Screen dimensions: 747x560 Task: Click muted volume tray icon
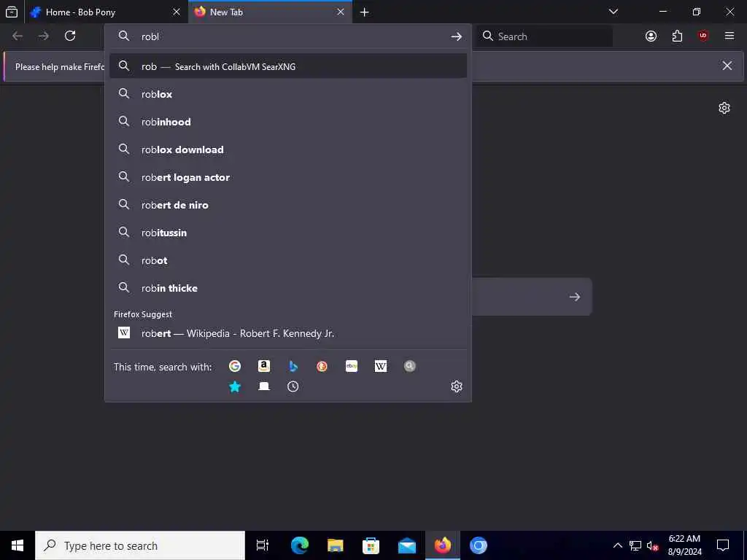(x=652, y=545)
